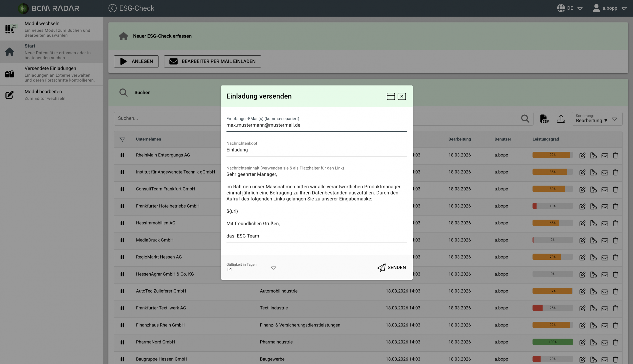Click the search magnifier in search field
The image size is (633, 364).
(525, 119)
